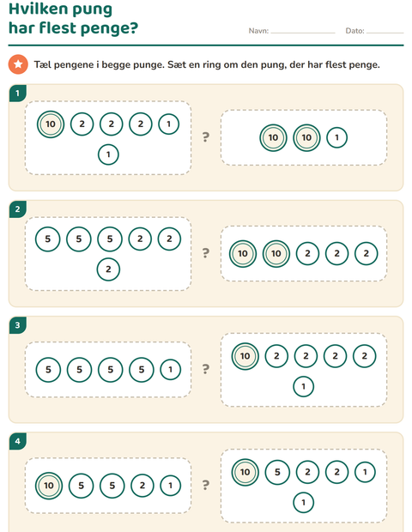The width and height of the screenshot is (412, 532).
Task: Select the 10 coin in exercise 4 left purse
Action: pyautogui.click(x=49, y=486)
